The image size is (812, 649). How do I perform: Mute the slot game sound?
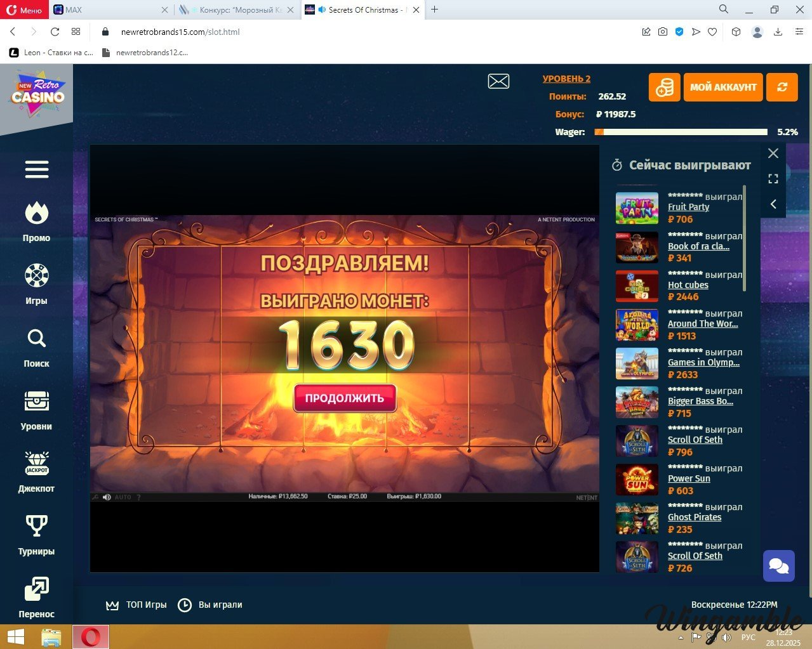coord(107,497)
